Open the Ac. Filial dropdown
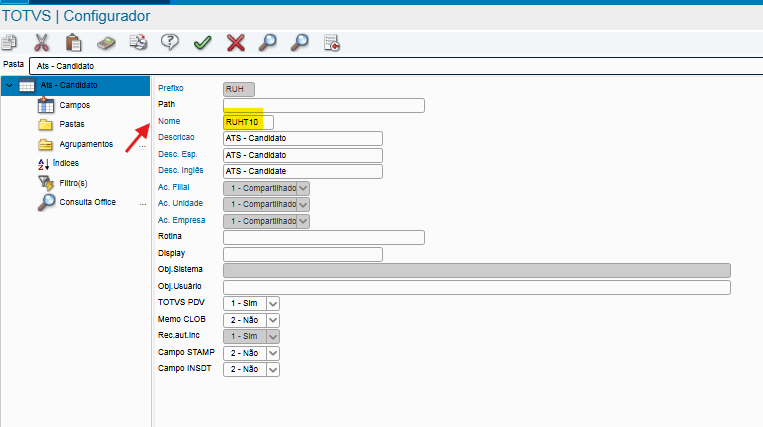 [303, 188]
